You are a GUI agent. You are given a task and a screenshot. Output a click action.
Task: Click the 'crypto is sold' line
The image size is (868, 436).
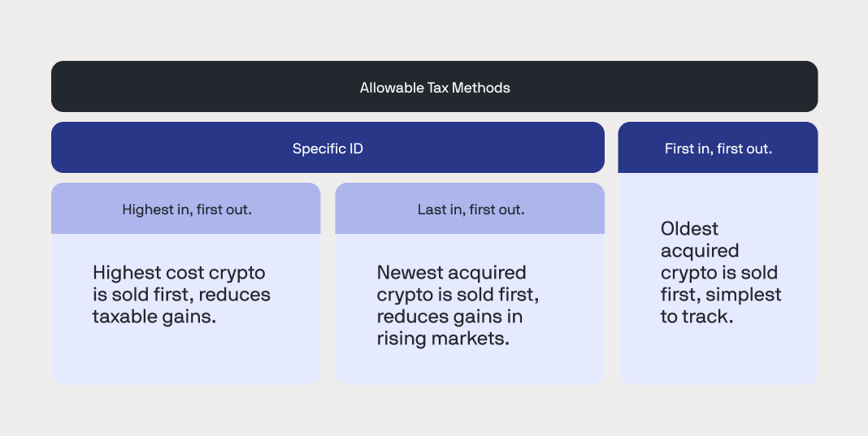coord(718,273)
